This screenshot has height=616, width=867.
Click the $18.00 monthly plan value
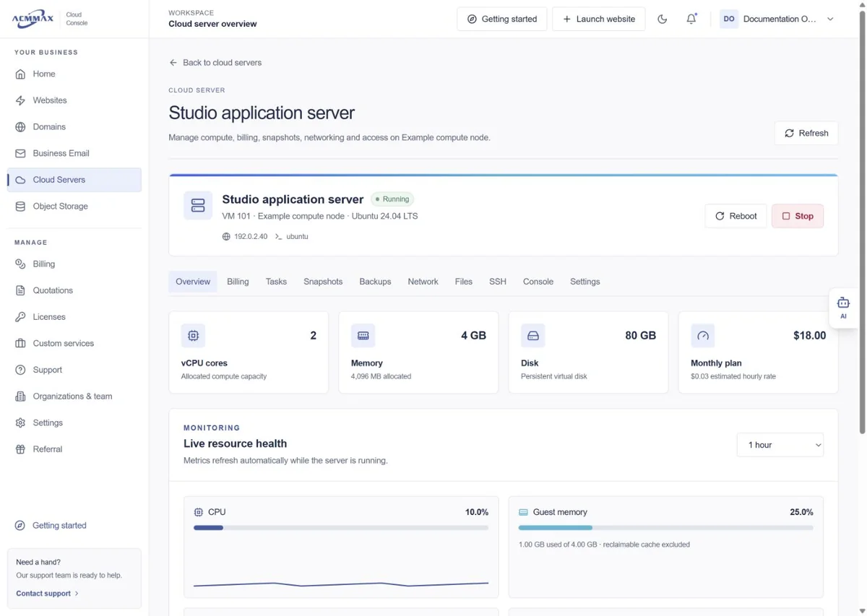(x=809, y=336)
